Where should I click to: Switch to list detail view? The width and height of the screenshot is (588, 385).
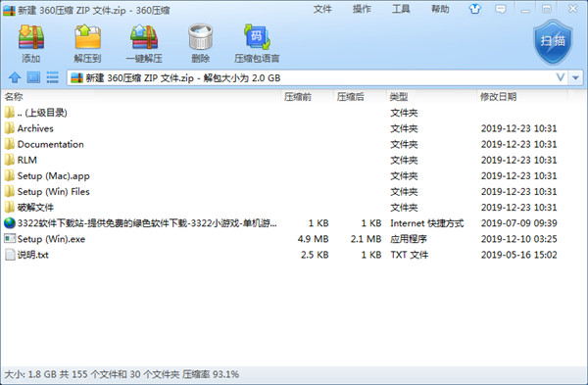(x=53, y=77)
